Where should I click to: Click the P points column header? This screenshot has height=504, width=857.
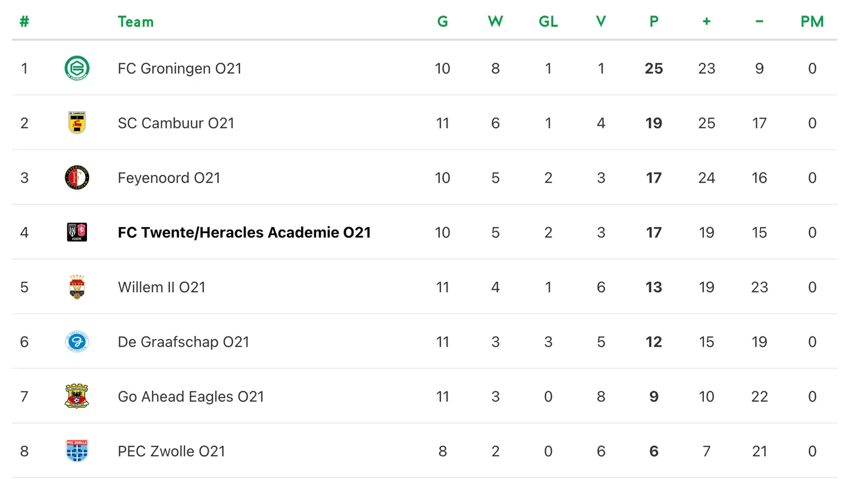pyautogui.click(x=654, y=22)
